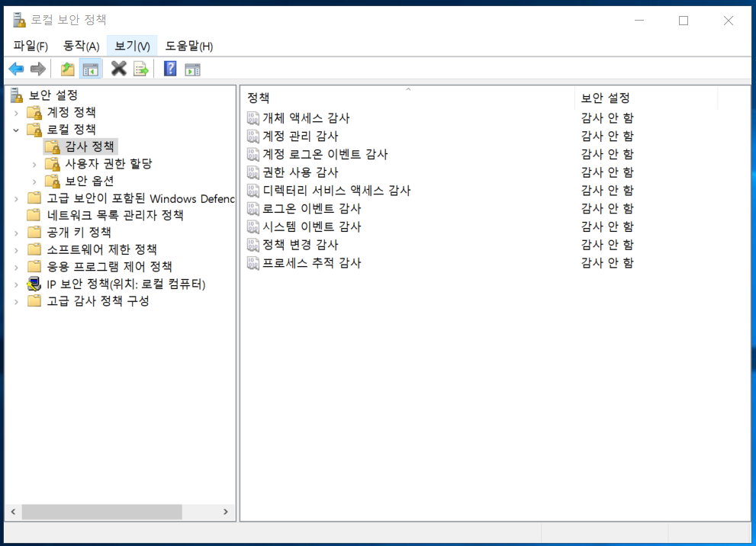Select the 소프트웨어 제한 정책 label

[x=101, y=249]
